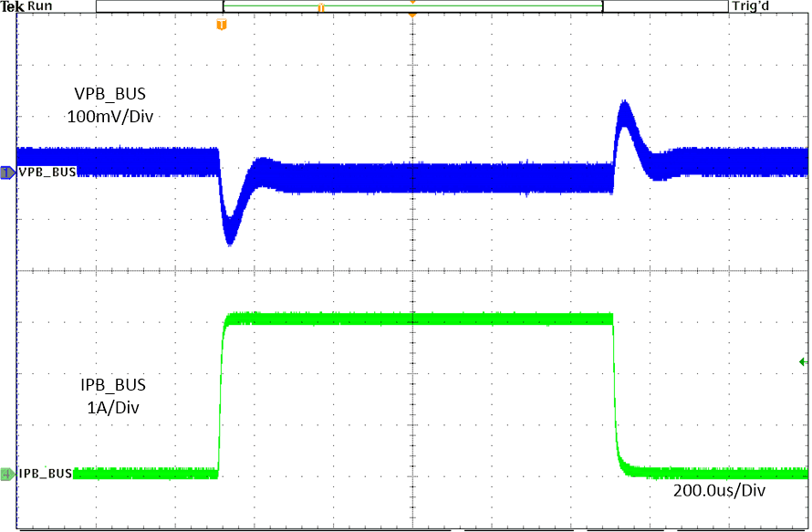This screenshot has height=532, width=812.
Task: Select the green IPB_BUS channel ground indicator
Action: pyautogui.click(x=7, y=474)
